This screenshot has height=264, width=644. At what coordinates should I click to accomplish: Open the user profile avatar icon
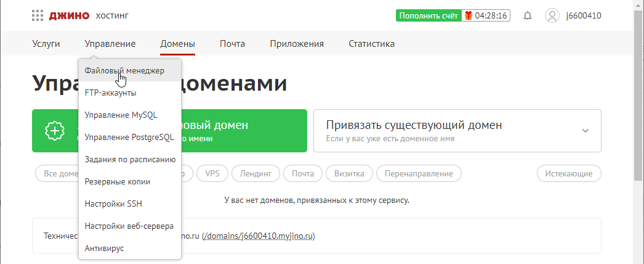pos(552,15)
